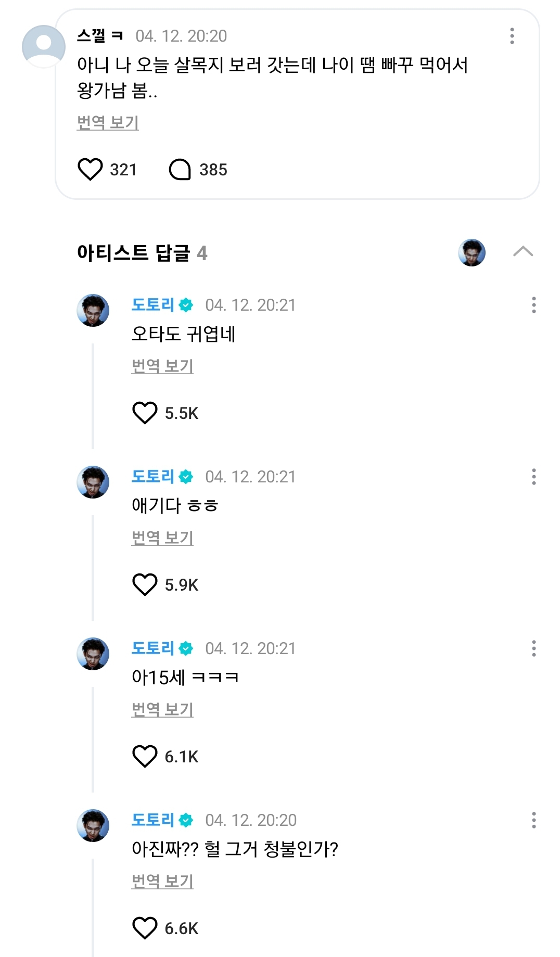This screenshot has width=560, height=957.
Task: Show translation of '오타도 귀엽네' reply
Action: 162,366
